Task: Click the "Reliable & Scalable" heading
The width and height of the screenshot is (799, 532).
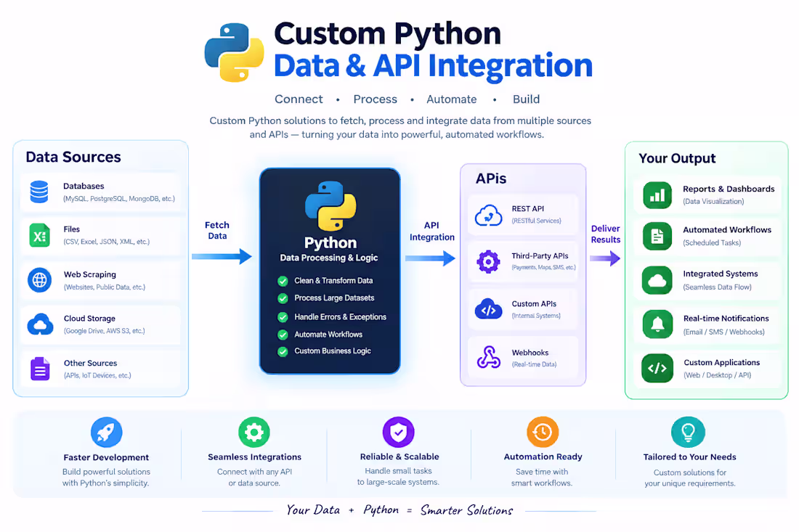Action: (399, 457)
